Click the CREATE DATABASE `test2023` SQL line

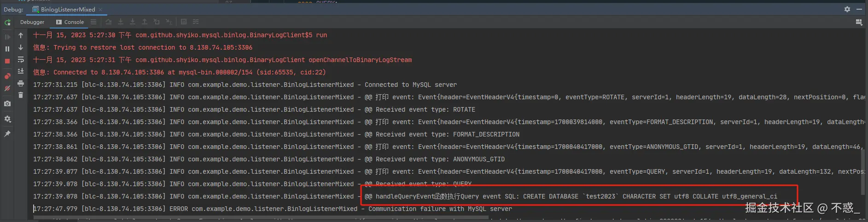point(405,196)
